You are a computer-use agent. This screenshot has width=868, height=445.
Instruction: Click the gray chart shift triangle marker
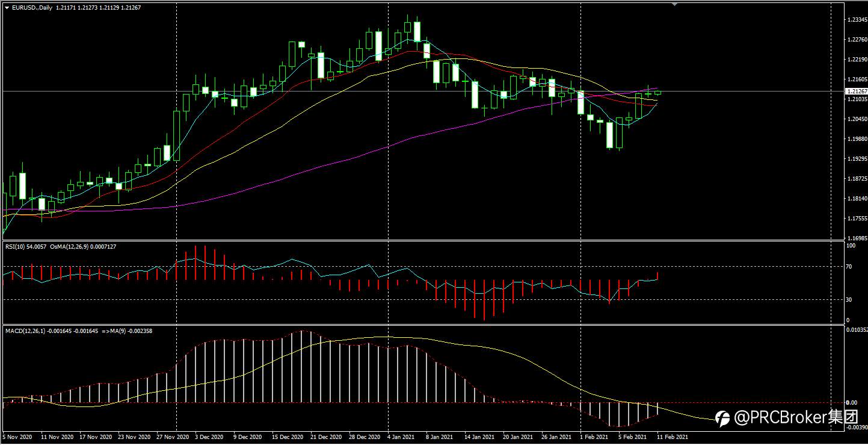(x=674, y=4)
